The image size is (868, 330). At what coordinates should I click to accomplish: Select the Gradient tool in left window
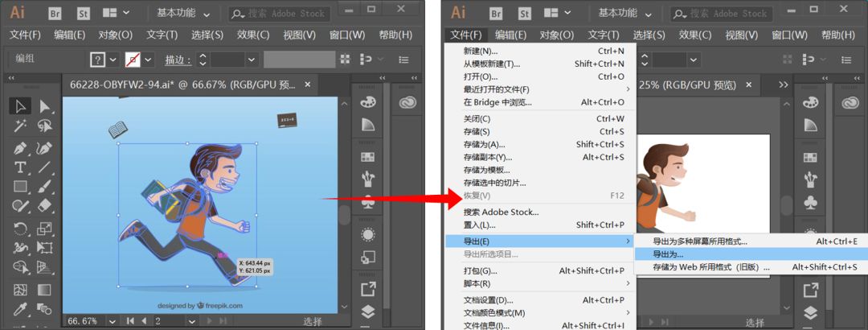pos(45,290)
